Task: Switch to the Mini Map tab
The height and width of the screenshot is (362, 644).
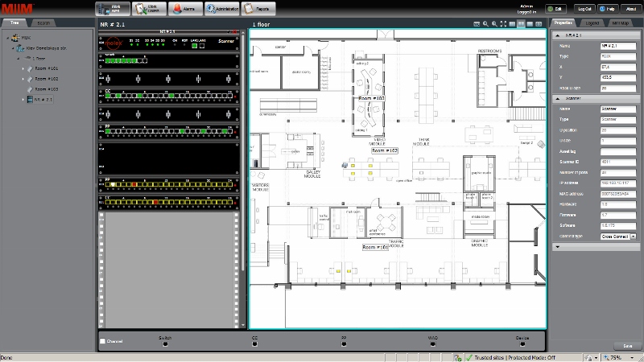Action: (620, 23)
